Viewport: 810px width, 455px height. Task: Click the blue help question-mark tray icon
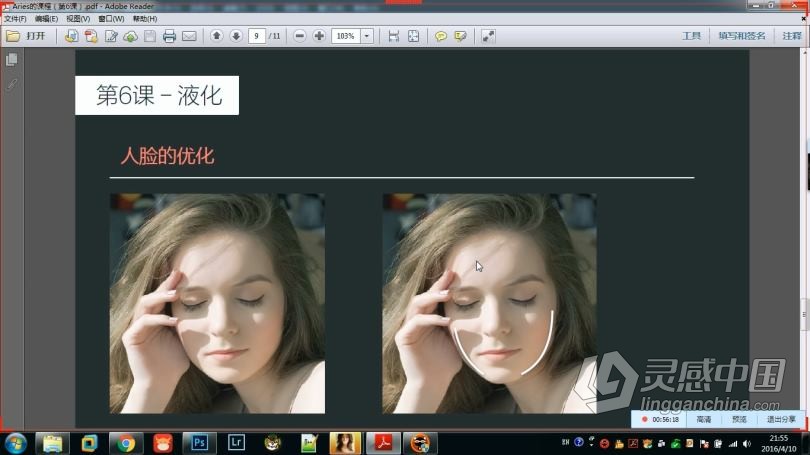pyautogui.click(x=579, y=442)
